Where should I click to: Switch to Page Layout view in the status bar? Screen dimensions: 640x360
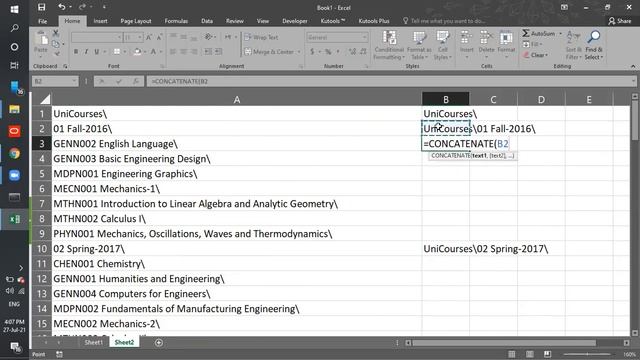pyautogui.click(x=529, y=354)
